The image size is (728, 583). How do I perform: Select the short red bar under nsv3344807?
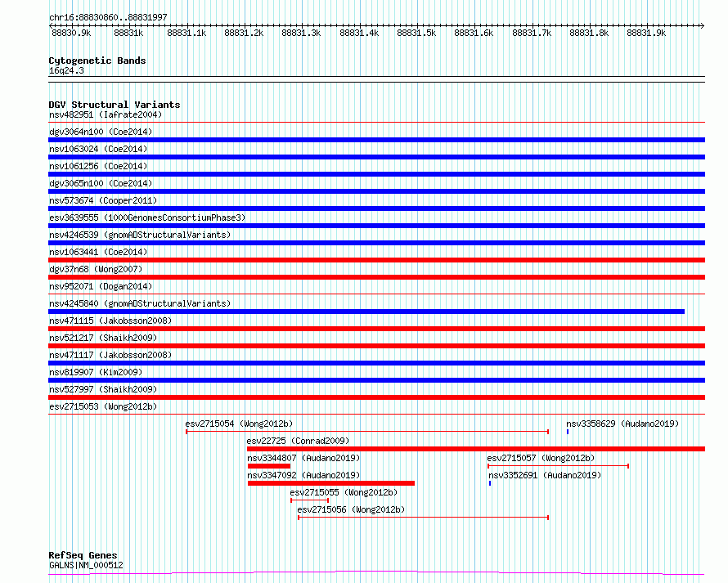269,466
